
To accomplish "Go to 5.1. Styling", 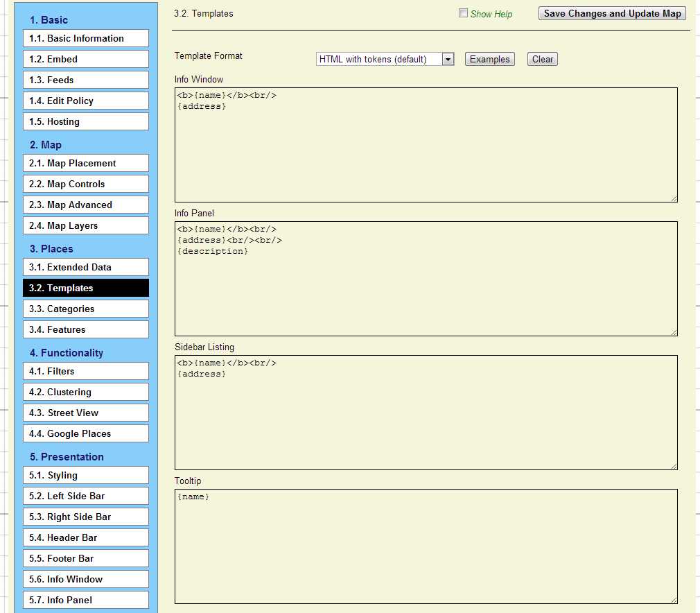I will pyautogui.click(x=86, y=476).
